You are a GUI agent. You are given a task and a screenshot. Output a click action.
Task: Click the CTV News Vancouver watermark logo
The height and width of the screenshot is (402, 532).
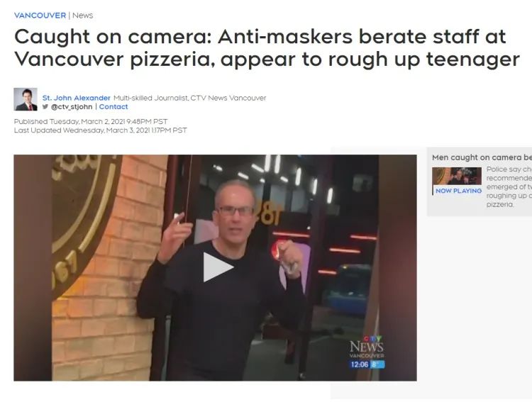coord(367,347)
